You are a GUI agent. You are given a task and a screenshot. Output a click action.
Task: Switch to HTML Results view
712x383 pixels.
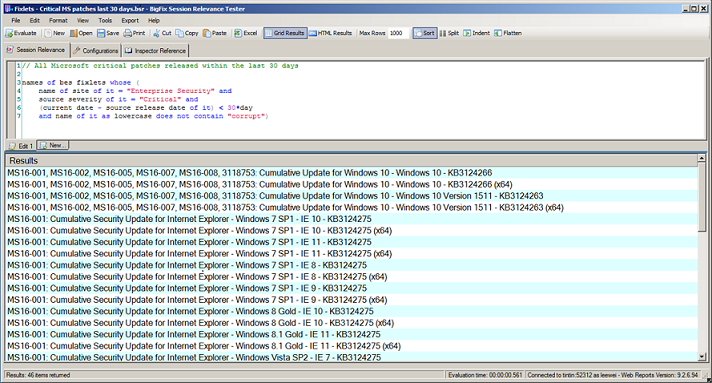[x=331, y=33]
